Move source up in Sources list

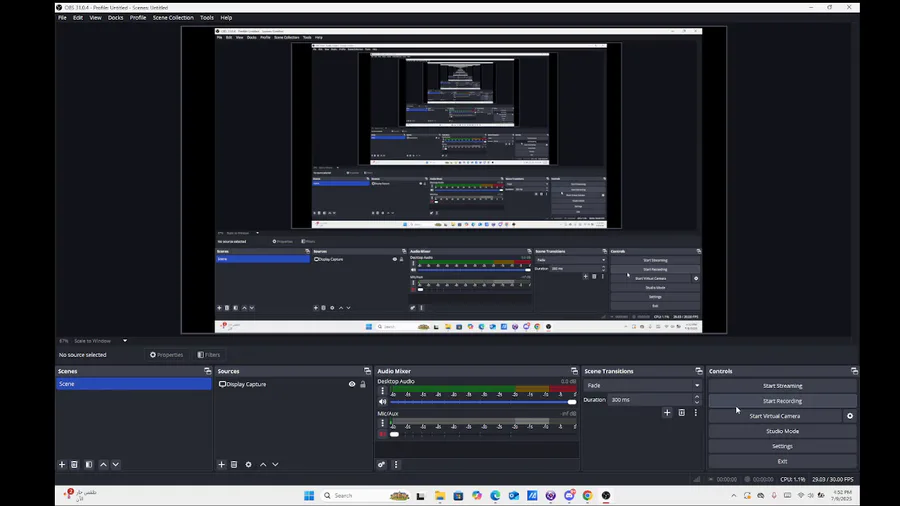[263, 464]
